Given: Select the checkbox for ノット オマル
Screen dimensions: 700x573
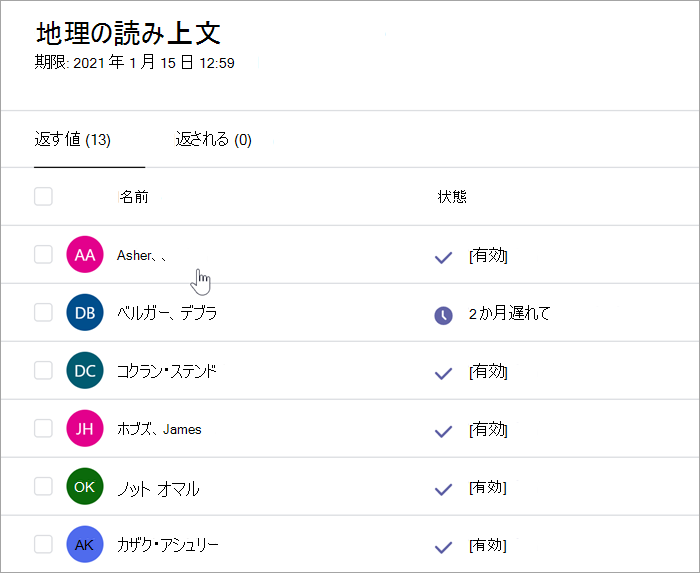Looking at the screenshot, I should tap(43, 486).
